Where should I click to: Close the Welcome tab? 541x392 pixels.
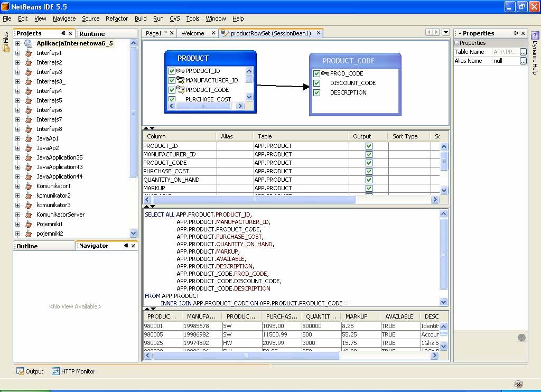[x=213, y=33]
